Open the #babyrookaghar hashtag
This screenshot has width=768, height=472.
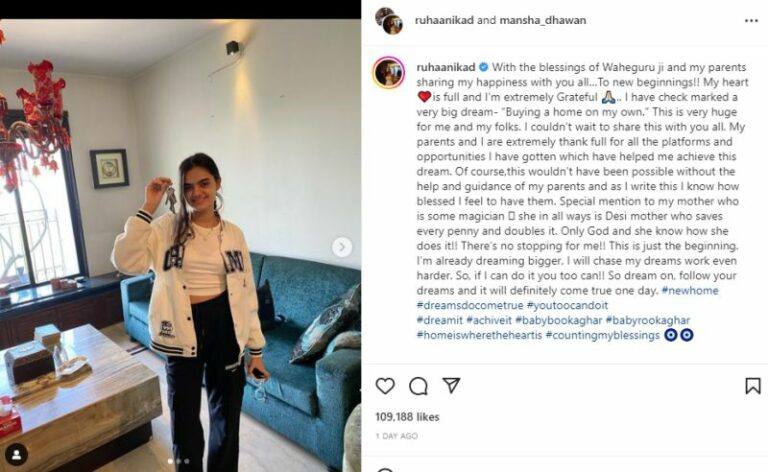click(x=648, y=320)
